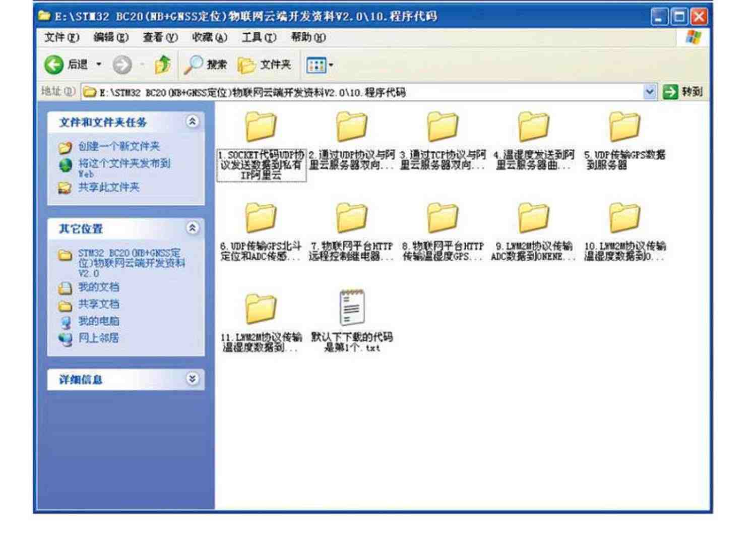Expand the address bar dropdown arrow
Viewport: 756px width, 534px height.
coord(650,92)
